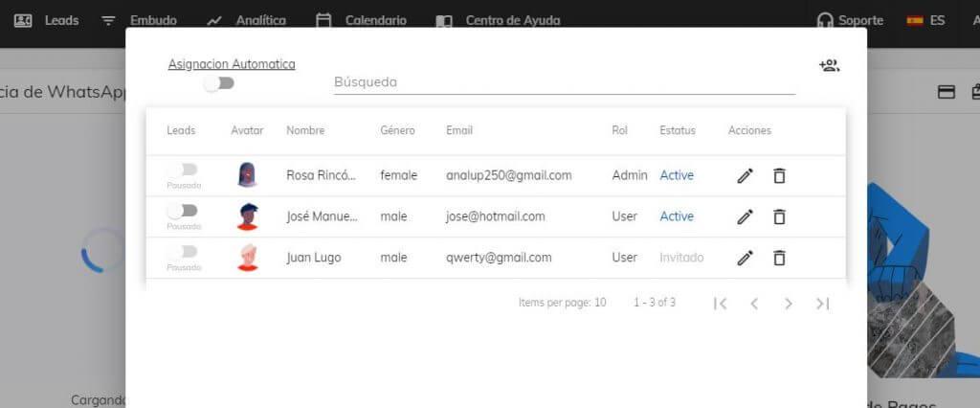This screenshot has width=980, height=408.
Task: Toggle Asignacion Automatica switch
Action: (219, 83)
